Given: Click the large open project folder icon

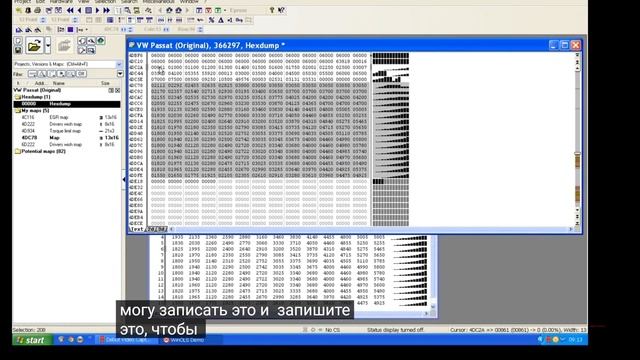Looking at the screenshot, I should [x=35, y=45].
